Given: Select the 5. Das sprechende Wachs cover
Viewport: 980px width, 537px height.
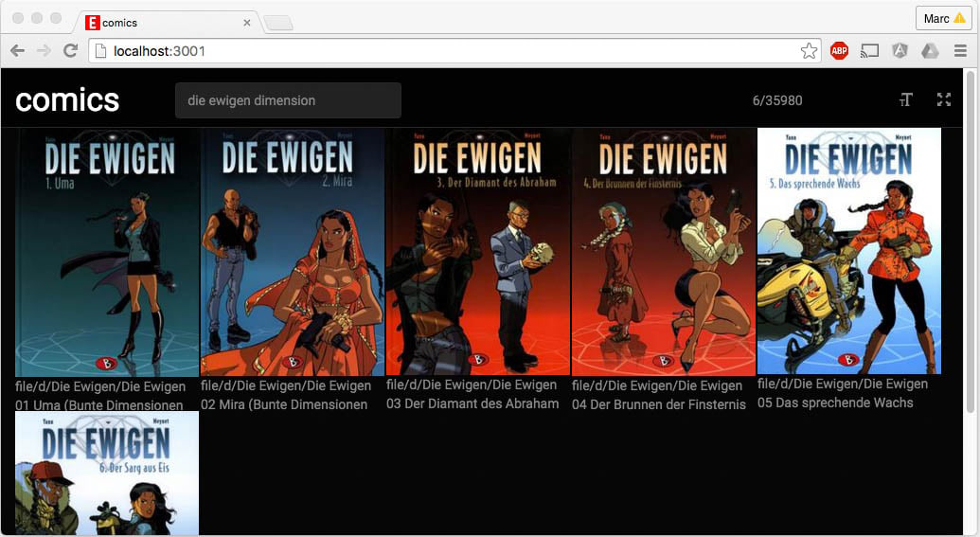Looking at the screenshot, I should (x=848, y=252).
